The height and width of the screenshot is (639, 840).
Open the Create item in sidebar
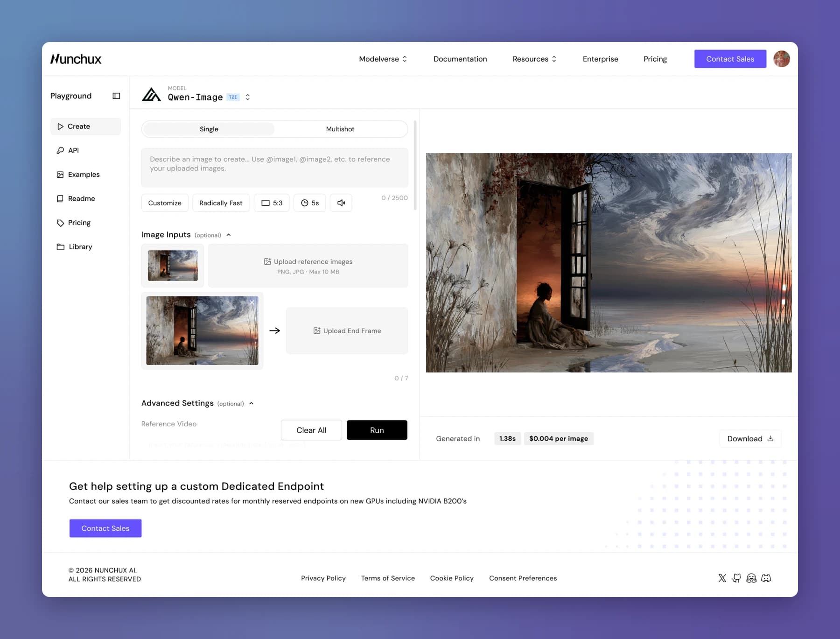click(x=85, y=126)
